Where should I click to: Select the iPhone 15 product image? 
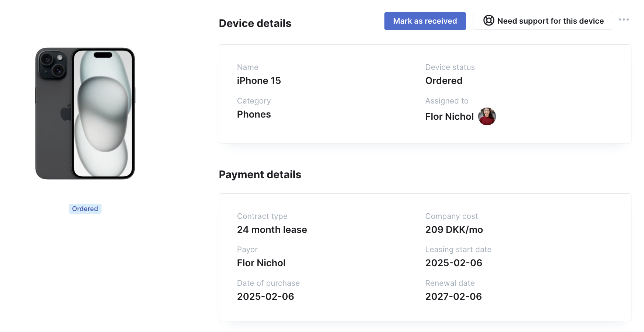(x=85, y=114)
